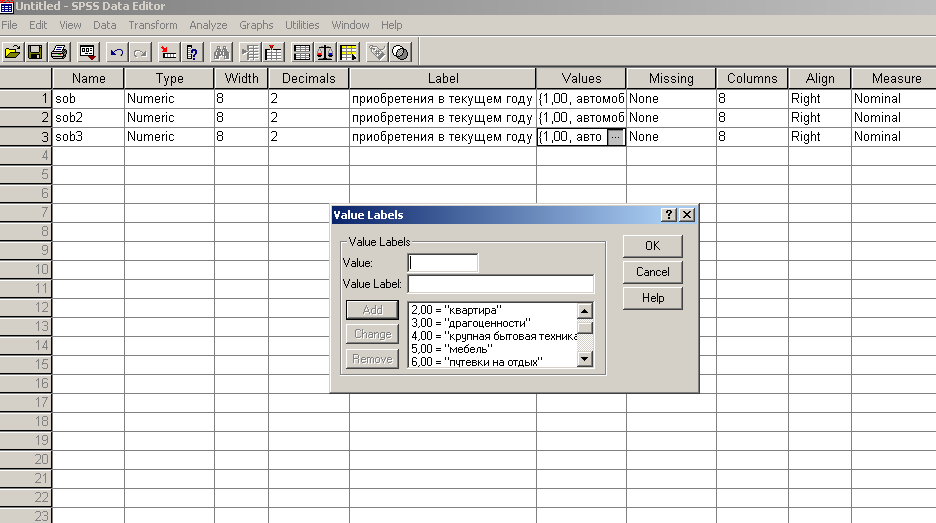Click the scroll-down arrow of labels list
This screenshot has height=523, width=936.
click(585, 359)
